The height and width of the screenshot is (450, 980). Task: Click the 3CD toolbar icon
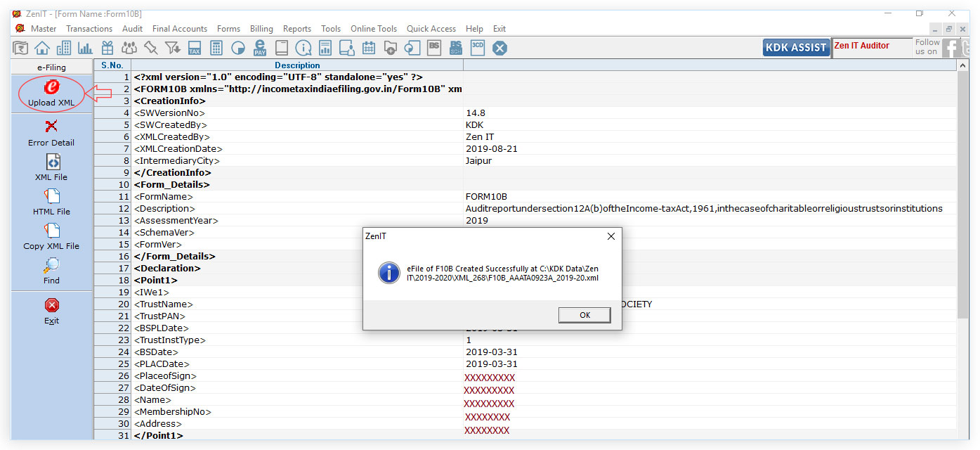(x=478, y=48)
